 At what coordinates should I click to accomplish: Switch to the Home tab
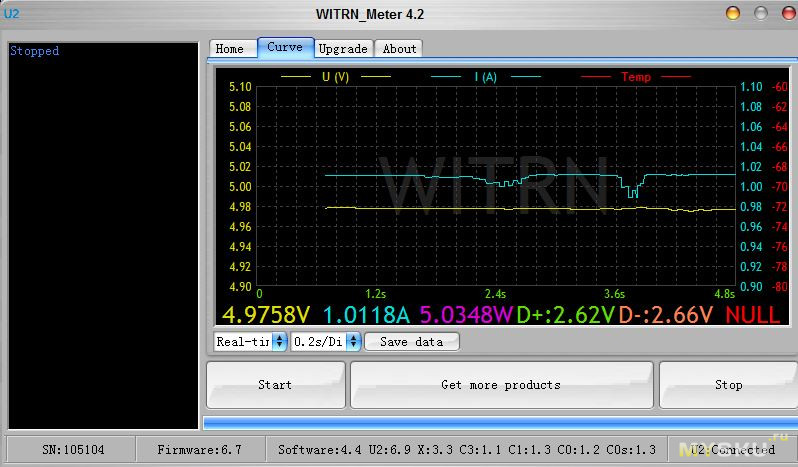click(x=232, y=49)
